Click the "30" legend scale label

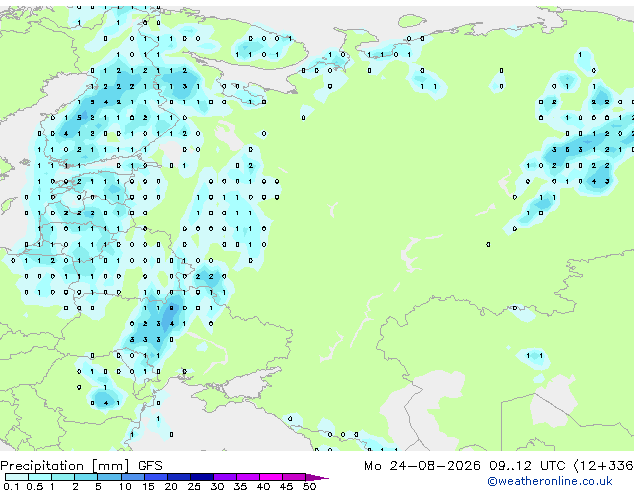(217, 486)
